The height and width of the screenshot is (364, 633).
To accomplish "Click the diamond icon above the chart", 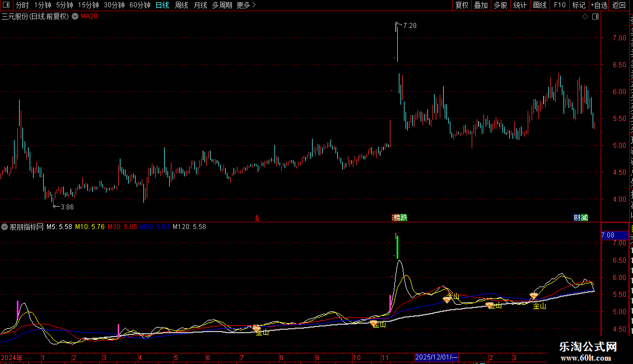I will pyautogui.click(x=585, y=17).
